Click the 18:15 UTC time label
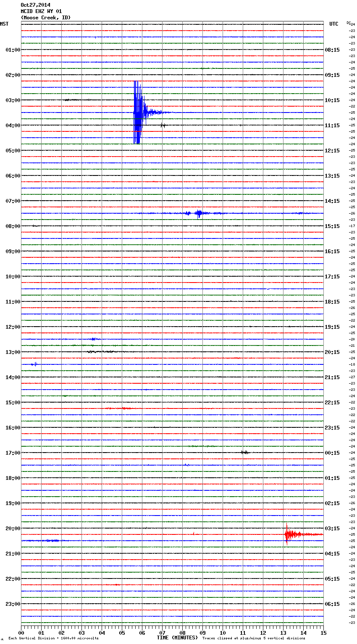This screenshot has width=357, height=644. point(332,302)
